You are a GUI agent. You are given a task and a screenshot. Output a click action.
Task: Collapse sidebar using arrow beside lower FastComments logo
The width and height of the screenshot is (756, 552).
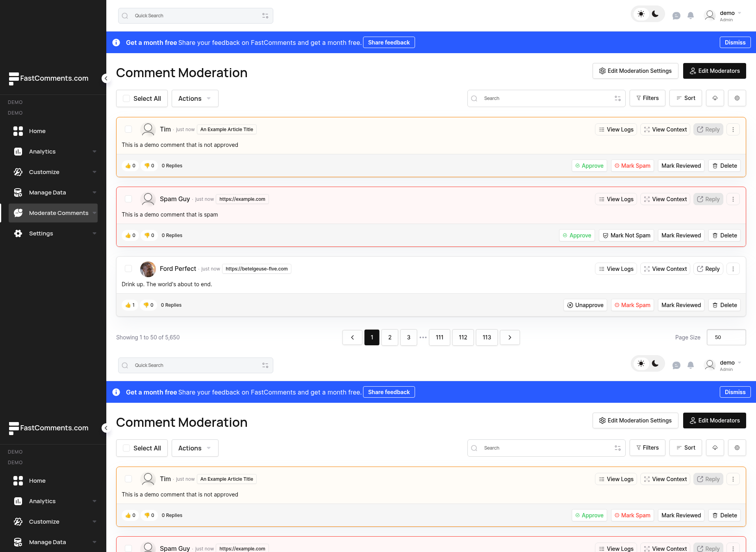(106, 428)
